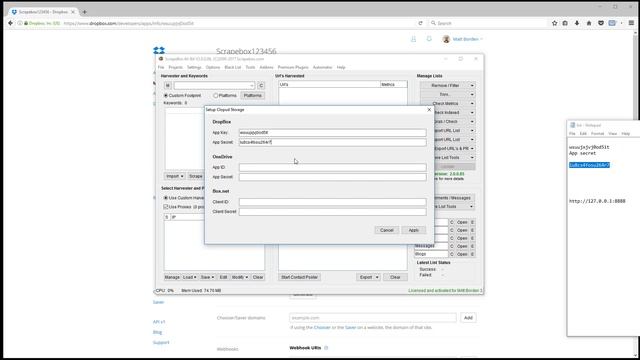Click the Start Contact Poster button
640x360 pixels.
(x=299, y=277)
